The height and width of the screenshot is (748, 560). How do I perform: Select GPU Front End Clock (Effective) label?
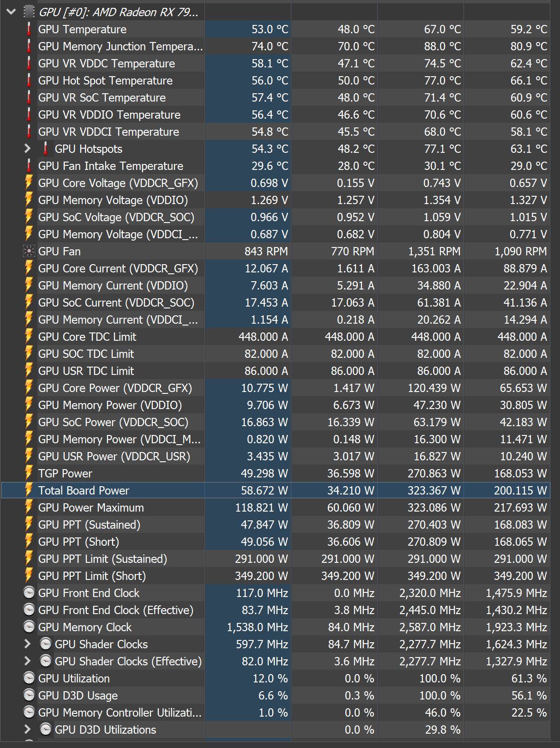point(116,610)
